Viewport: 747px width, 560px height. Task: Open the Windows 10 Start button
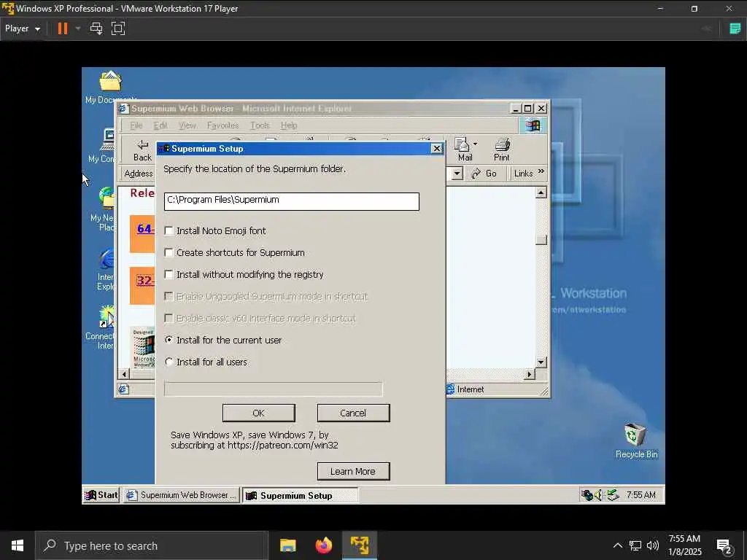[18, 545]
